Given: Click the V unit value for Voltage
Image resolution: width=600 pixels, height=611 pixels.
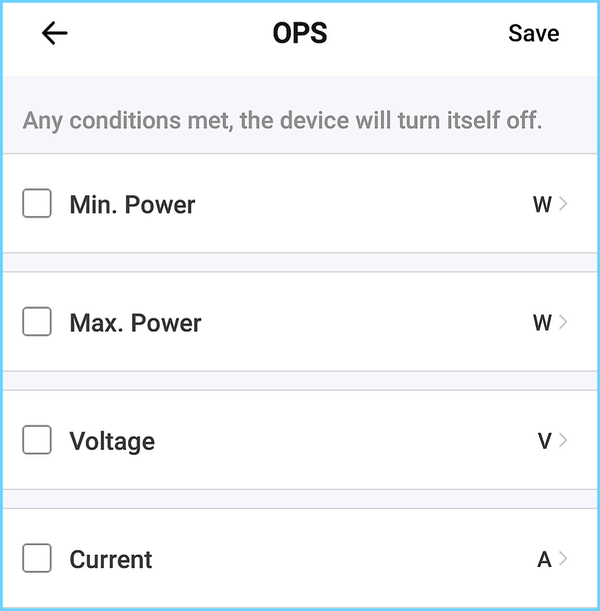Looking at the screenshot, I should (x=545, y=441).
